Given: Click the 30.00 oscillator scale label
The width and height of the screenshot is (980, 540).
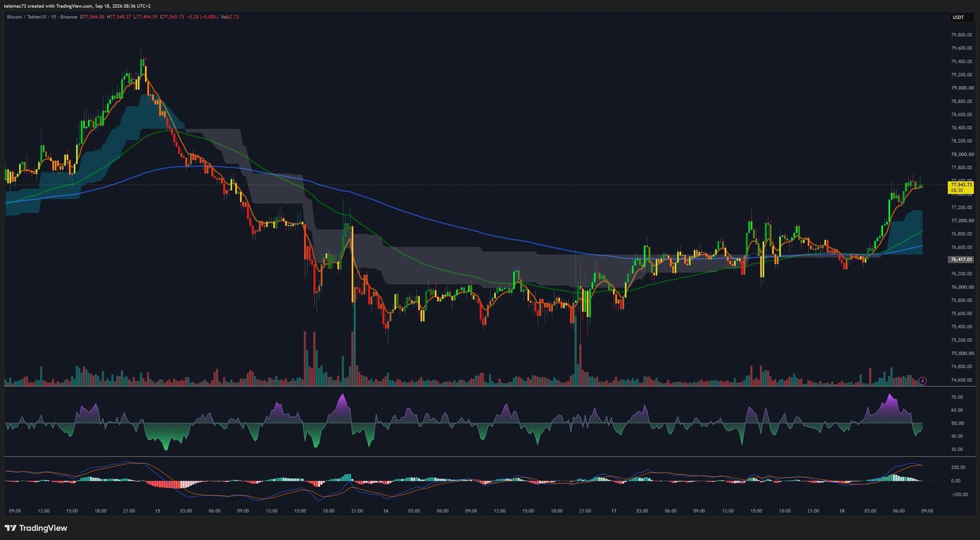Looking at the screenshot, I should coord(957,449).
